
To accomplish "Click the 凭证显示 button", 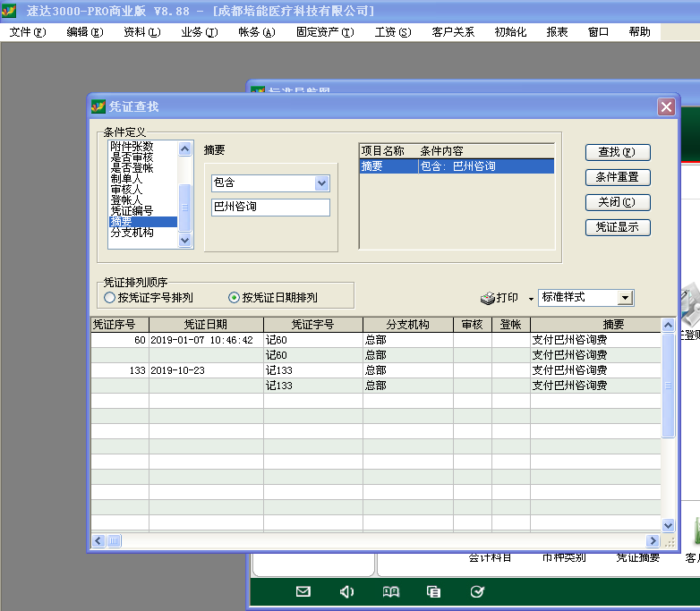I will pos(618,227).
